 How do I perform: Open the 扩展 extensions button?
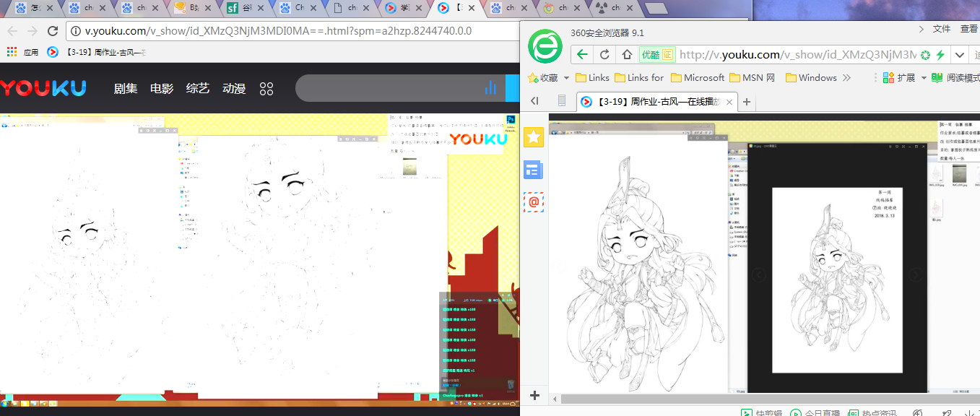tap(899, 77)
